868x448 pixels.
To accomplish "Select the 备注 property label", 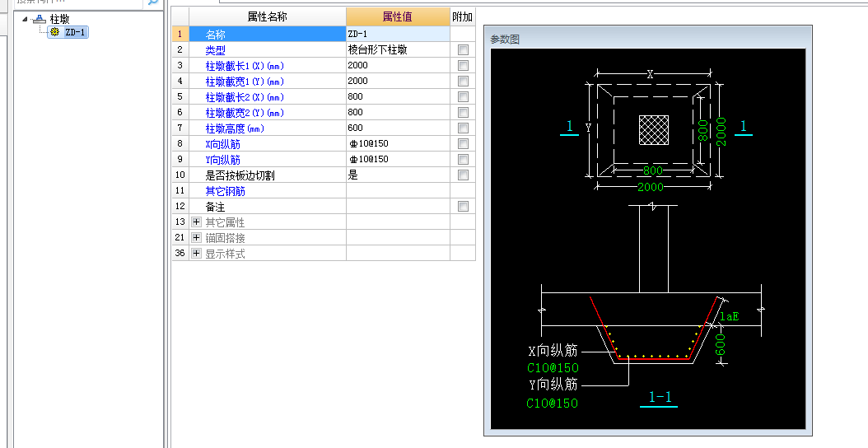I will pos(215,207).
